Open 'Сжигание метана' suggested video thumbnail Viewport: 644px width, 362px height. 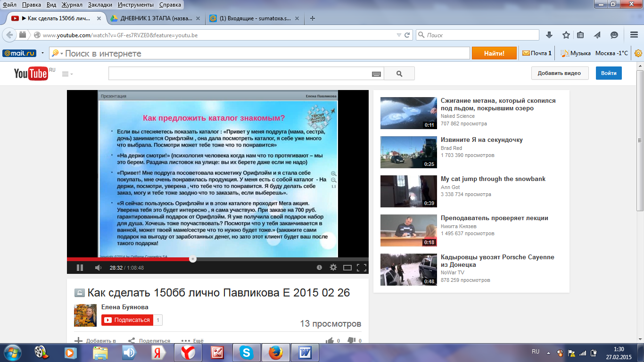[409, 113]
